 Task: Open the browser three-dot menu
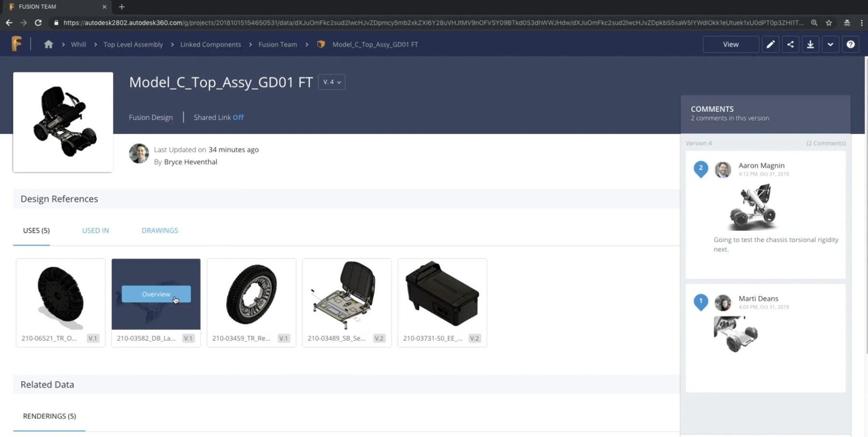click(862, 23)
